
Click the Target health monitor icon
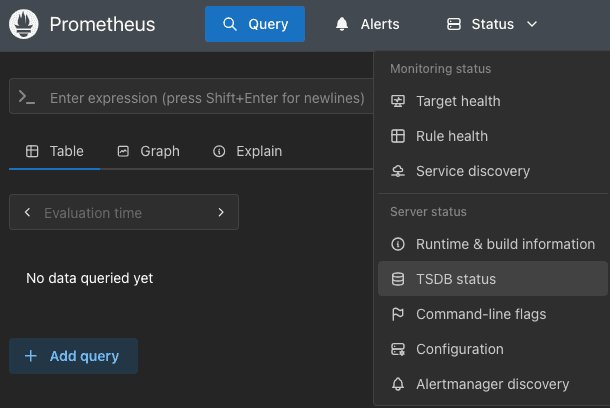[x=398, y=101]
